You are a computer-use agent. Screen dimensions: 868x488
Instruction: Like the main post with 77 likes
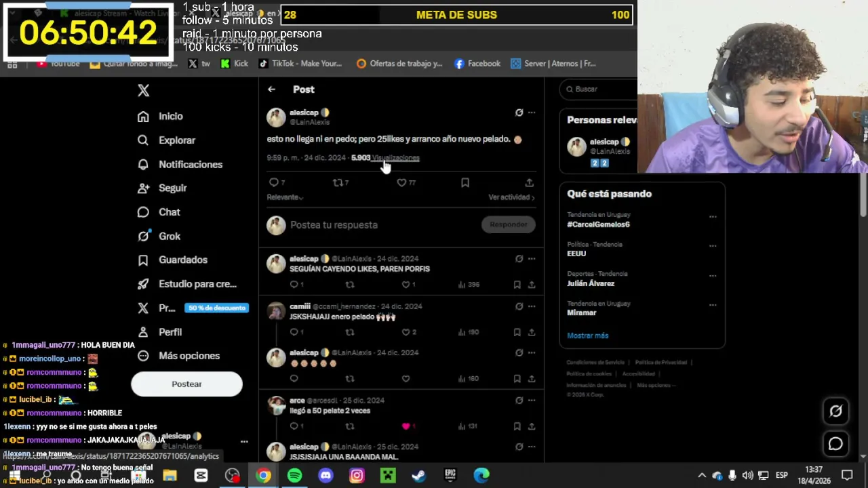pos(401,182)
